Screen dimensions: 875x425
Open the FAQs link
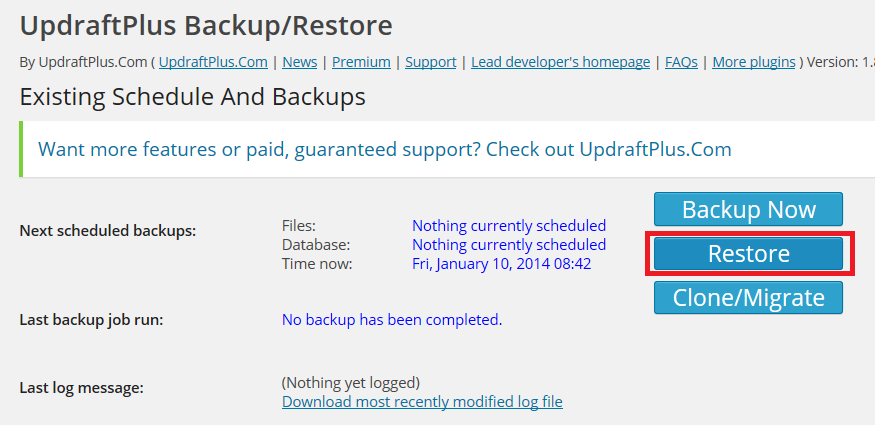pyautogui.click(x=681, y=62)
